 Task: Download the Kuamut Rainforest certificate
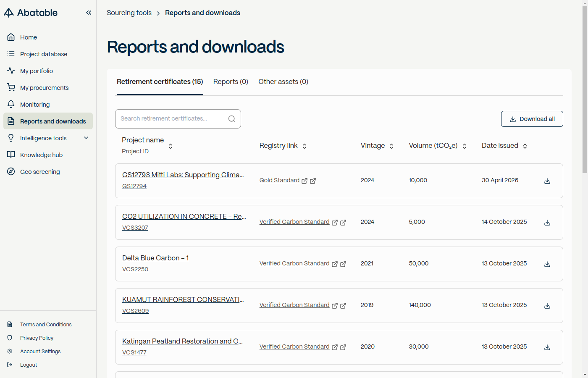(547, 306)
